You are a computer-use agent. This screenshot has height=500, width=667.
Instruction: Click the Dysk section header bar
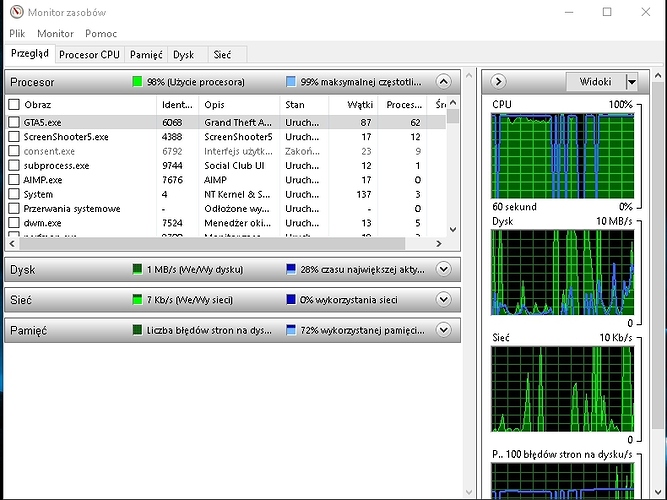pyautogui.click(x=232, y=269)
